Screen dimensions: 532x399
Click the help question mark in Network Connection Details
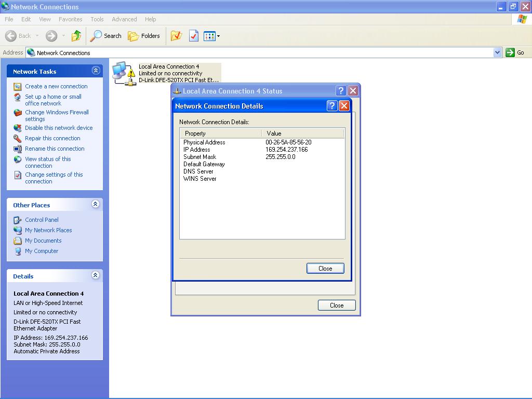(x=332, y=106)
